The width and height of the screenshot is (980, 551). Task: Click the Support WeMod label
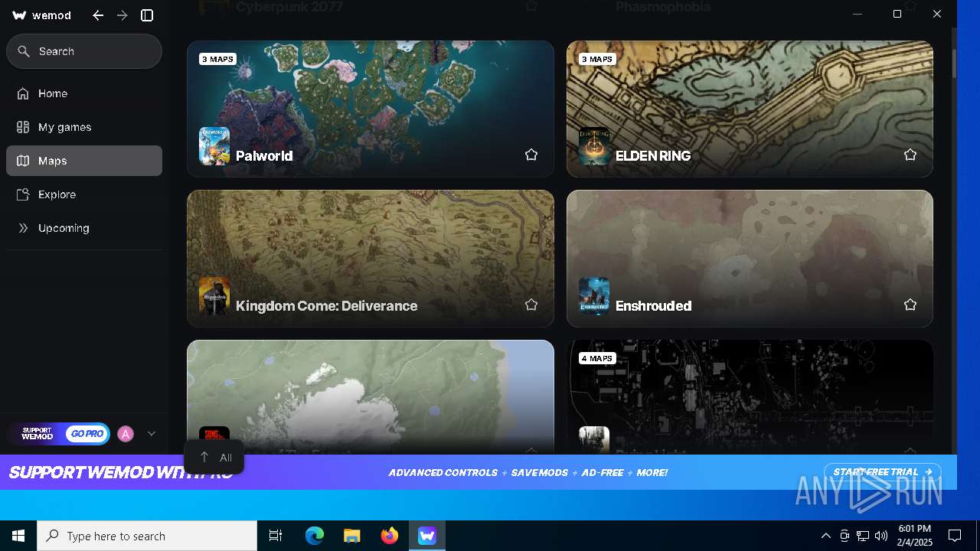(x=38, y=434)
